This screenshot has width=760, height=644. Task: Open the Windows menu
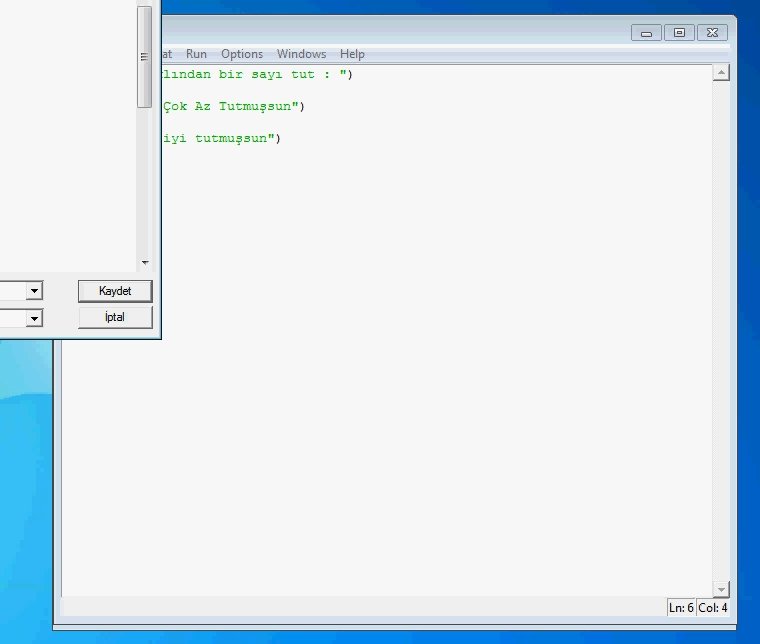coord(301,54)
